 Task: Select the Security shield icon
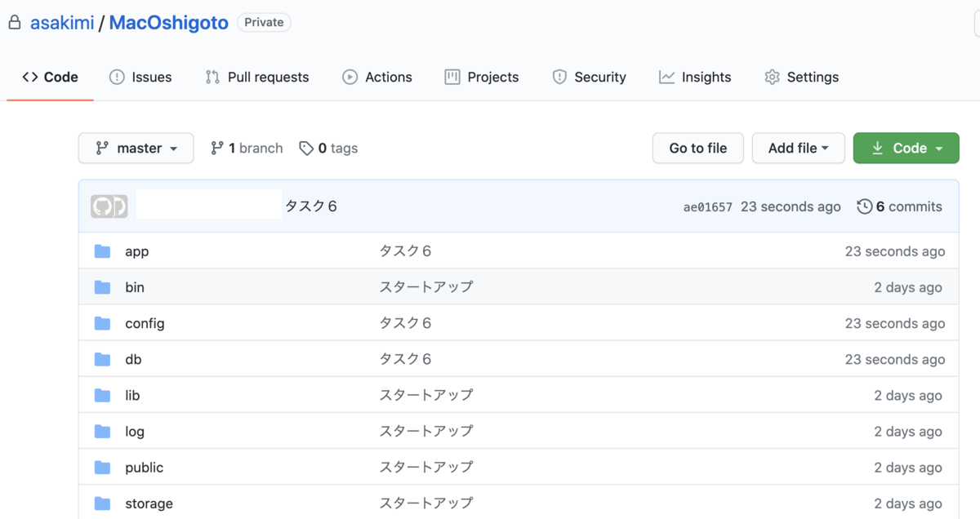560,77
